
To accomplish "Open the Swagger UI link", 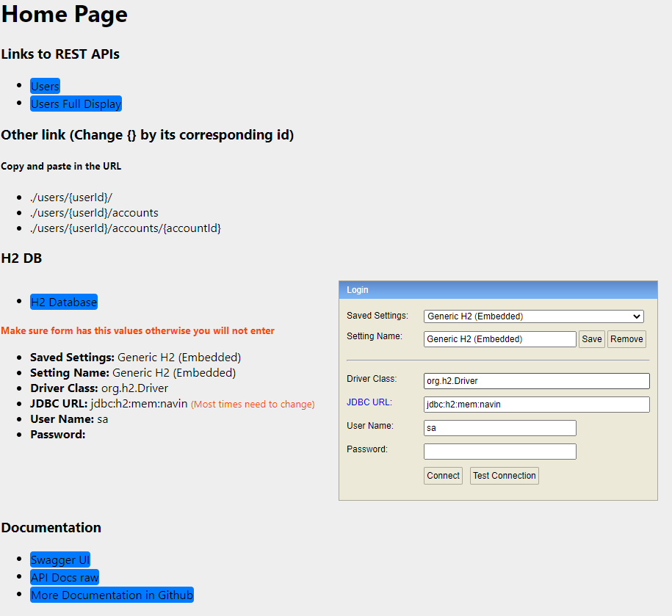I will click(60, 559).
